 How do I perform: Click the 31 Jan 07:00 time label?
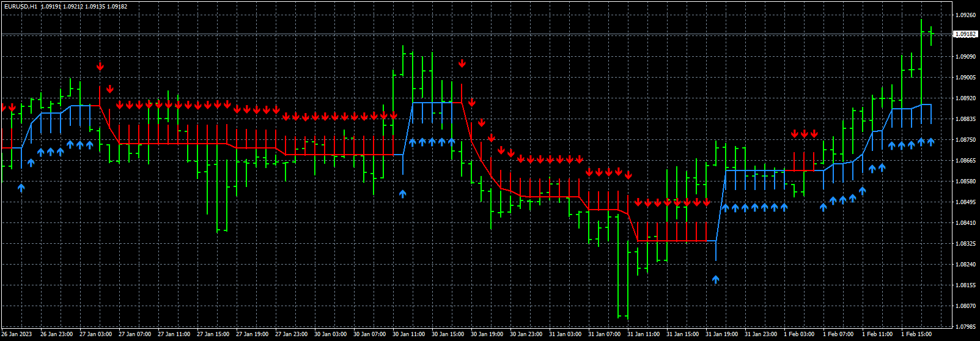[605, 334]
